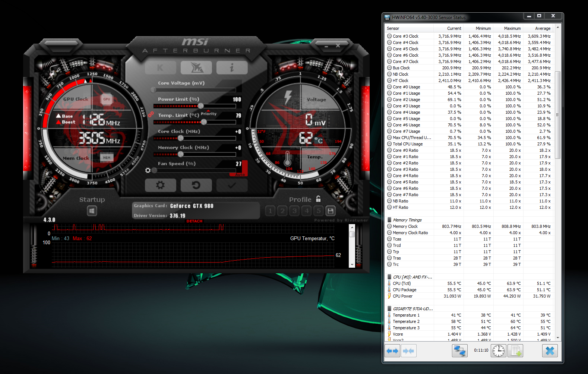Select the CPU Package temperature row
Viewport: 588px width, 374px height.
pyautogui.click(x=469, y=290)
